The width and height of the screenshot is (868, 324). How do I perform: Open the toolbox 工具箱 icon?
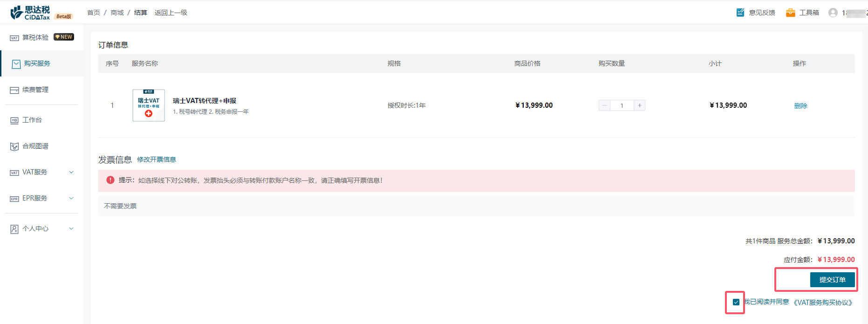tap(790, 13)
